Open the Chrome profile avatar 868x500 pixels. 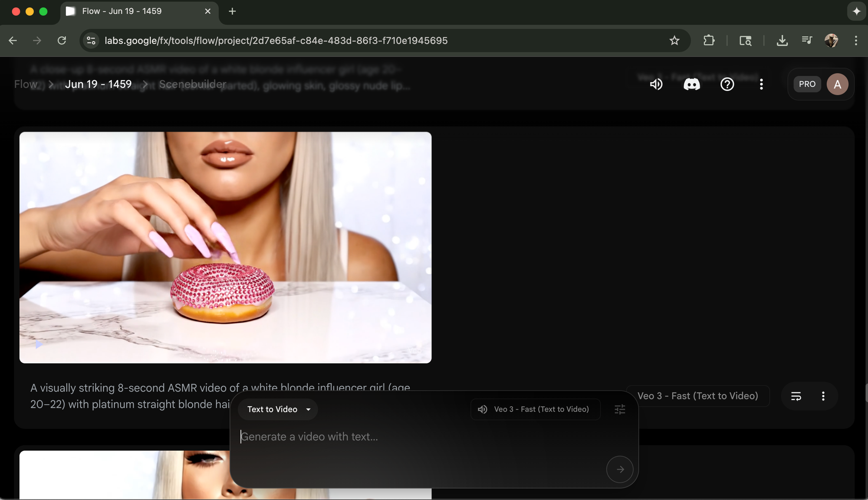point(831,40)
